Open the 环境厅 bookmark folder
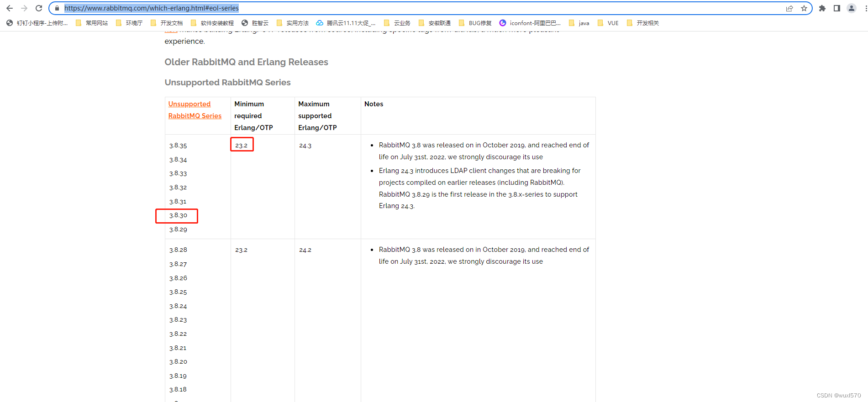Screen dimensions: 868x402 pos(129,23)
